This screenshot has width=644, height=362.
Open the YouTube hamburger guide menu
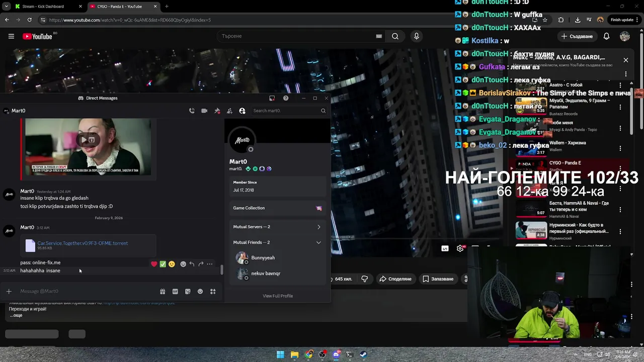point(11,36)
